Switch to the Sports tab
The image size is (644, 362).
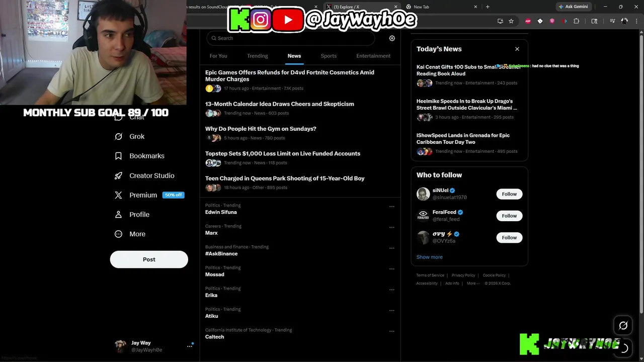(329, 56)
